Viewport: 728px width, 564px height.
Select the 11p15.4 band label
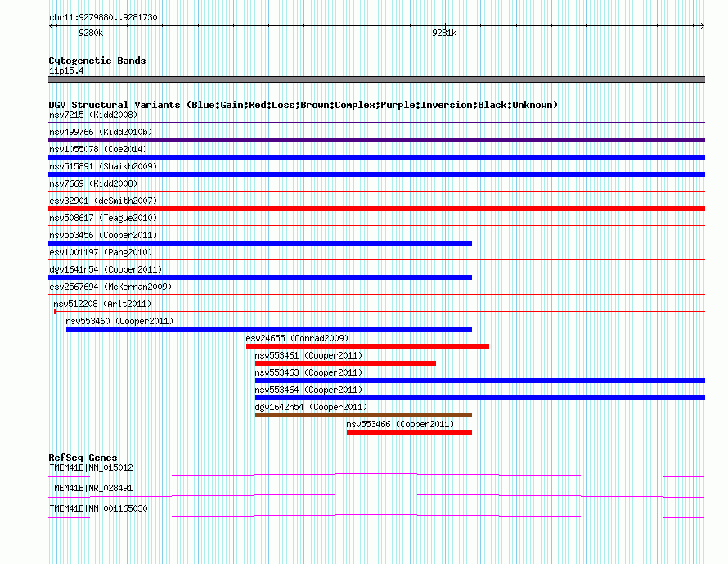coord(66,70)
